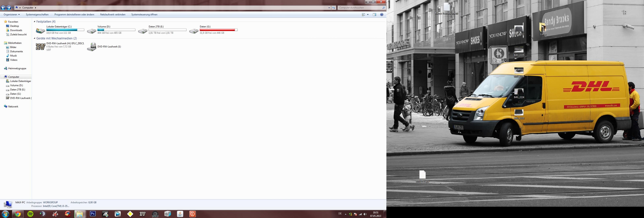Click Systemeigenschaften in the toolbar
644x218 pixels.
37,15
